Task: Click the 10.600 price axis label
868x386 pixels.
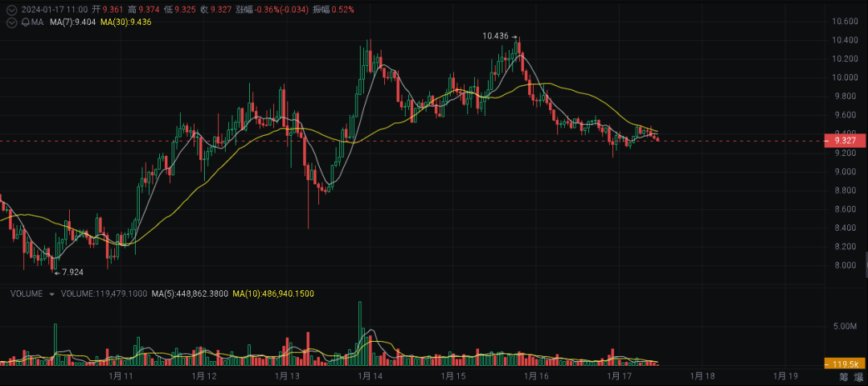Action: (x=845, y=22)
